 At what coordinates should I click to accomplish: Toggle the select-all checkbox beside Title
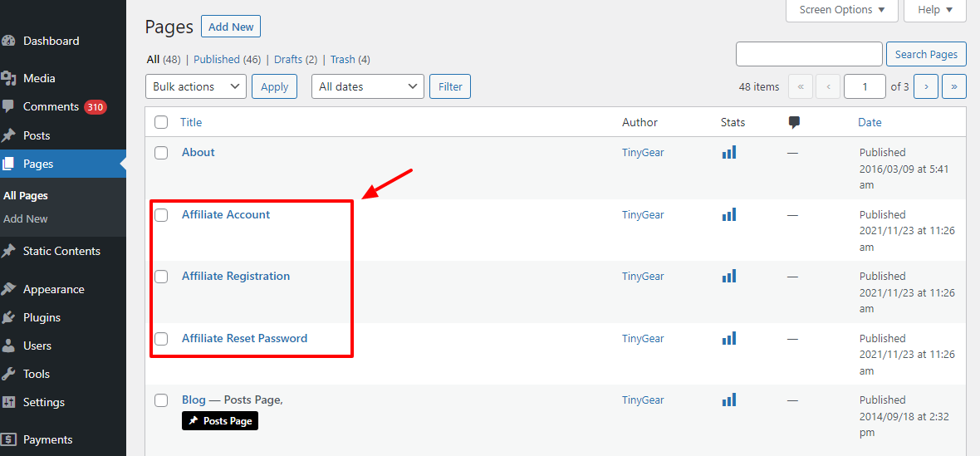(x=161, y=122)
